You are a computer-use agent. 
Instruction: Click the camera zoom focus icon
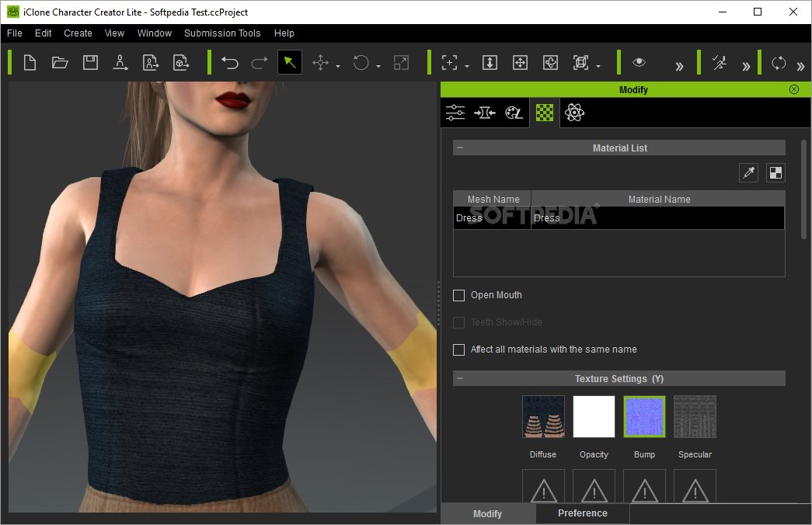[x=449, y=63]
